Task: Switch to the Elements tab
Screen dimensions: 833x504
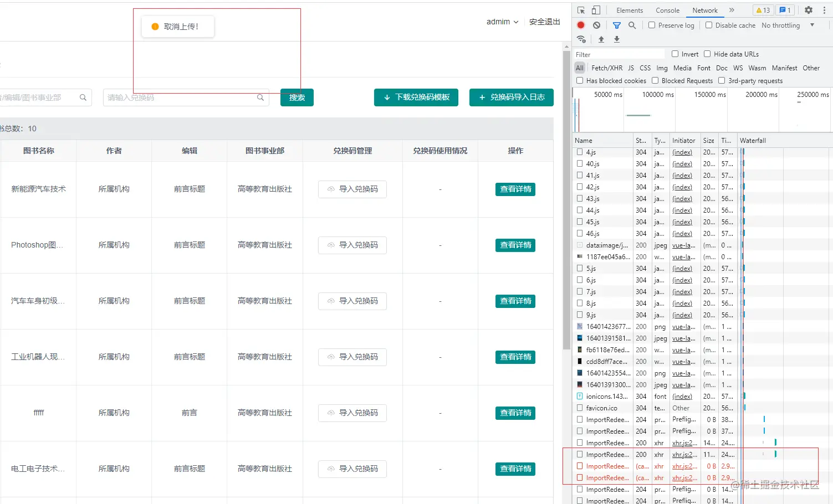Action: click(x=630, y=11)
